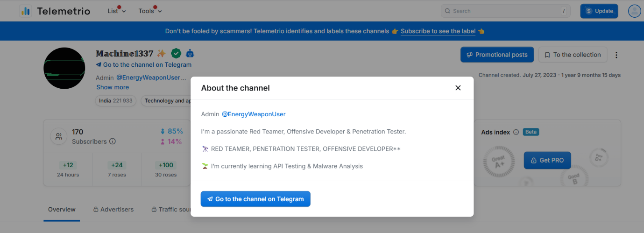Click the To the collection button
Screen dimensions: 644x233
point(573,55)
